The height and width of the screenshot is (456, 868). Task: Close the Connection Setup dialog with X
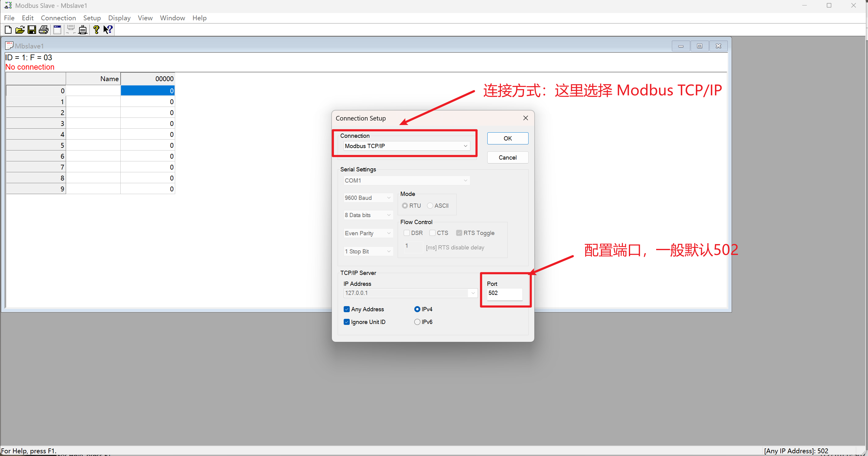[525, 118]
